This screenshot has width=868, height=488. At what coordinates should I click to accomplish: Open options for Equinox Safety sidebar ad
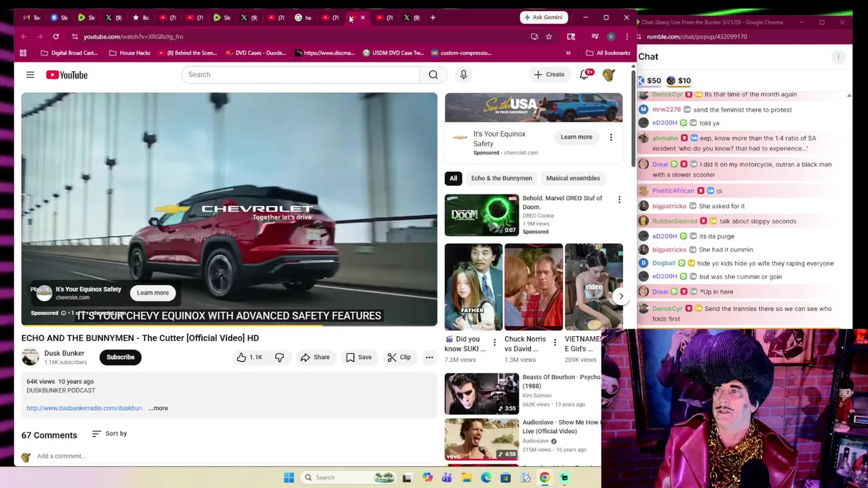611,138
